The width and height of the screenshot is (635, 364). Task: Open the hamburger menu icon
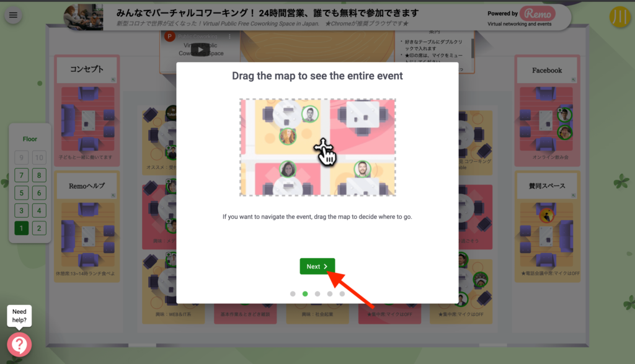(x=13, y=16)
